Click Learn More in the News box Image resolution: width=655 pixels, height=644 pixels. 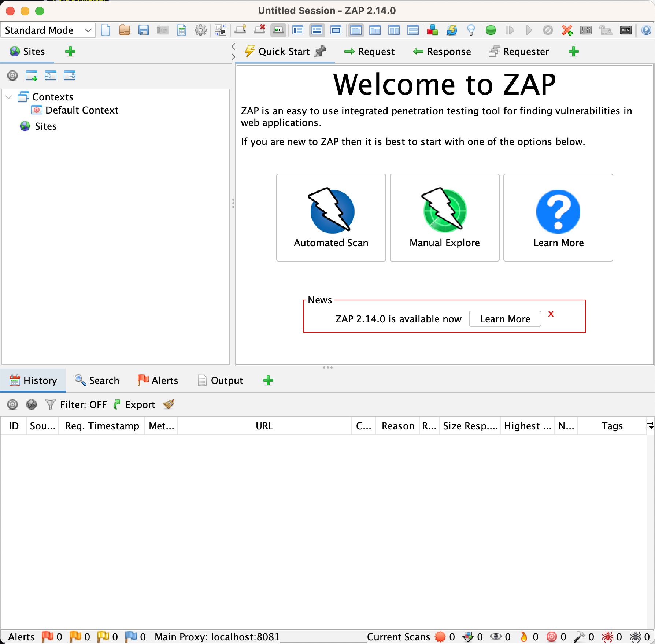(x=504, y=319)
